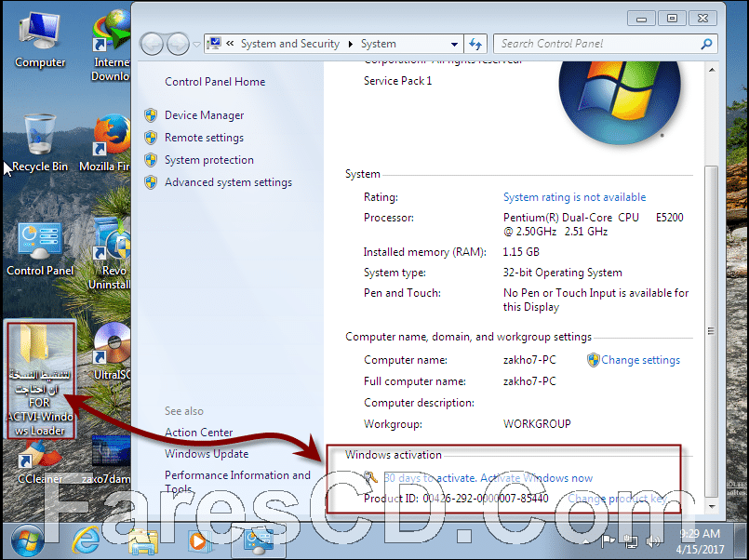Open the Action Center flag tray icon

pos(608,541)
